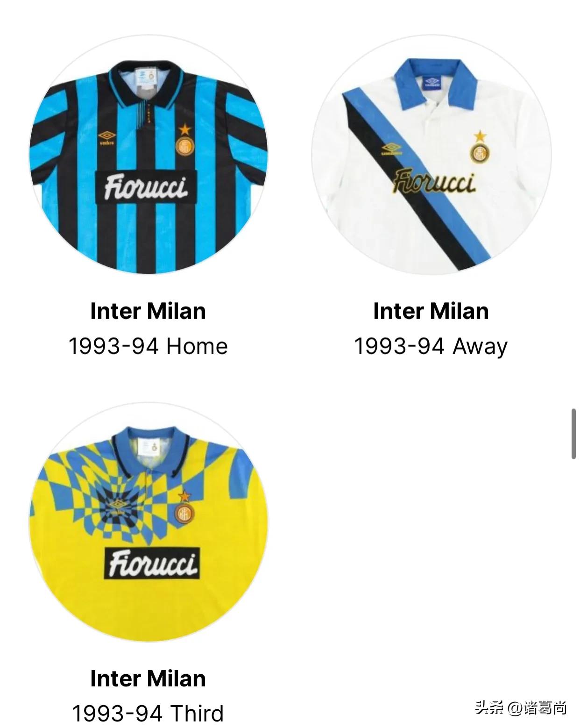Viewport: 580px width, 728px height.
Task: Click the Inter crest on home shirt
Action: (x=185, y=146)
